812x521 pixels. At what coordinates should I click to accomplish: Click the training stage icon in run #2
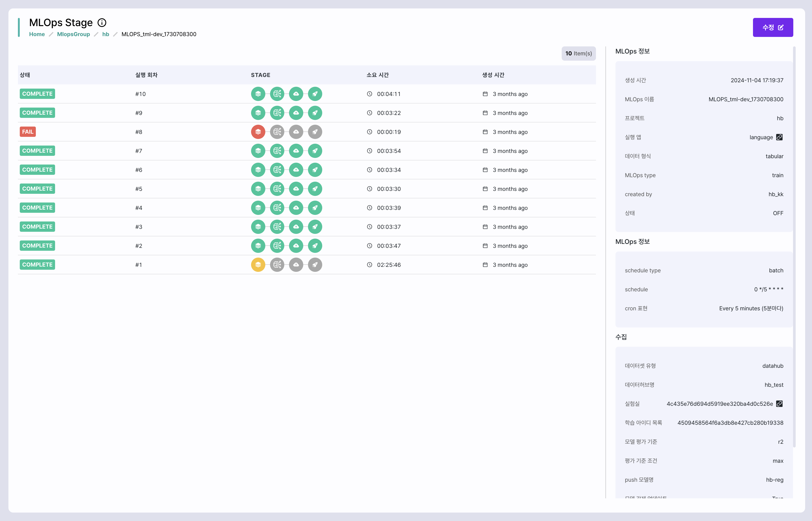[277, 246]
